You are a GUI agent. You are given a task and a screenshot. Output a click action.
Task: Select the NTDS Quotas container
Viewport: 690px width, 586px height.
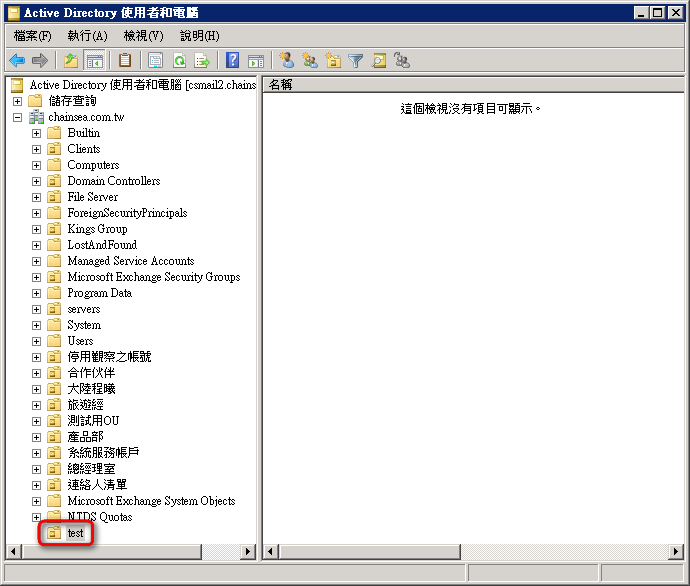tap(99, 517)
